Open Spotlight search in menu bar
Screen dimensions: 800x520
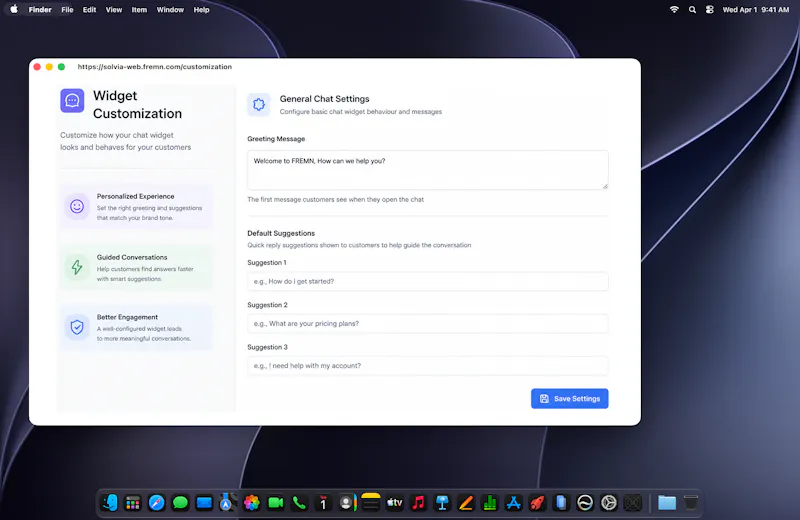[x=692, y=9]
